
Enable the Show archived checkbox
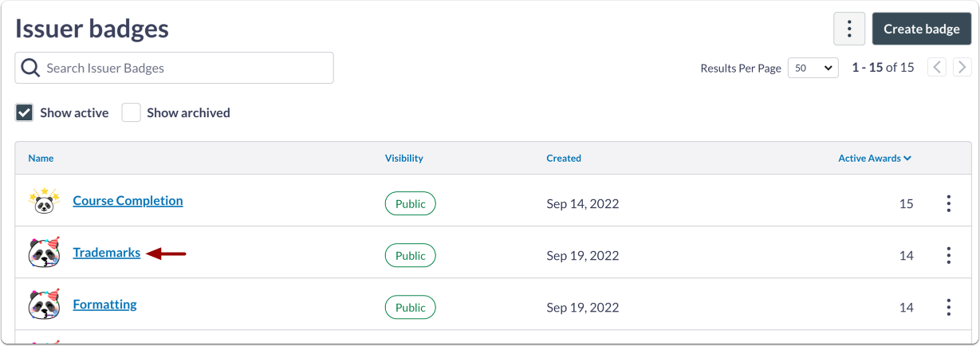pos(131,112)
